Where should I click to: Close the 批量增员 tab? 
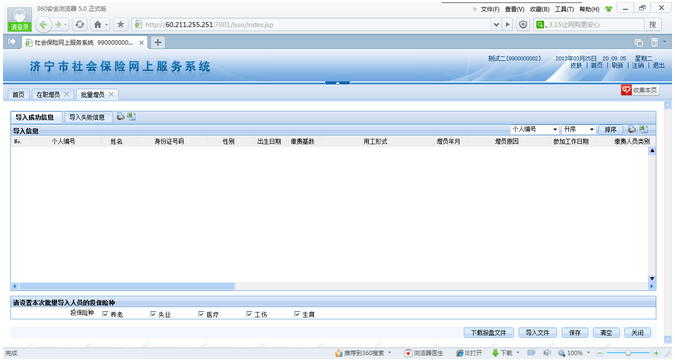point(111,94)
